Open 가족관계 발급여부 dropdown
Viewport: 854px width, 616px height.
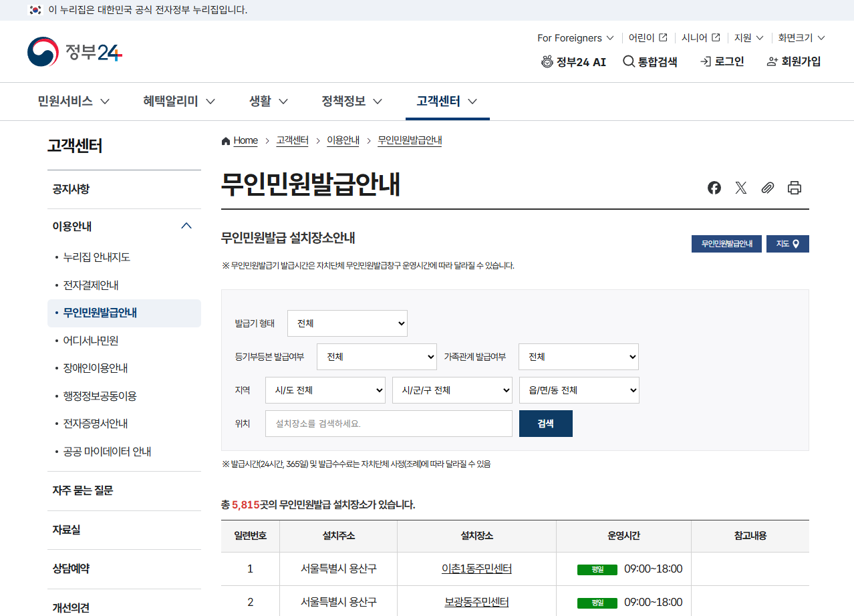[x=578, y=357]
